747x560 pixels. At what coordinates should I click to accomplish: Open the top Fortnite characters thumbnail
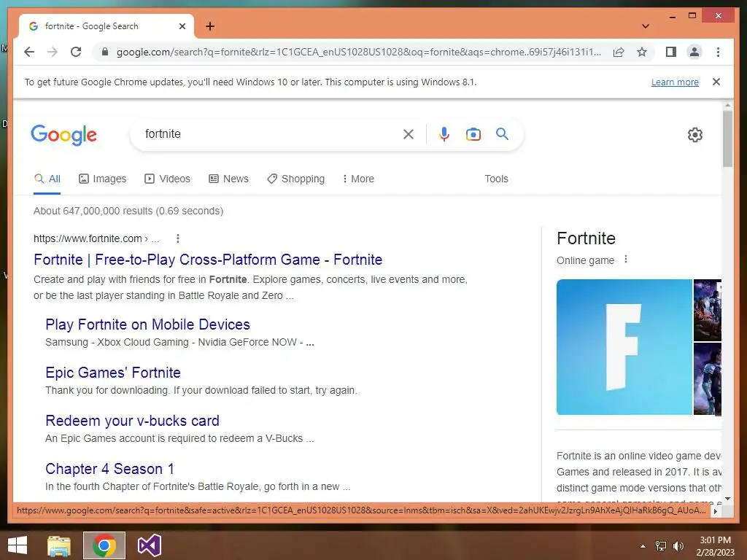click(708, 310)
